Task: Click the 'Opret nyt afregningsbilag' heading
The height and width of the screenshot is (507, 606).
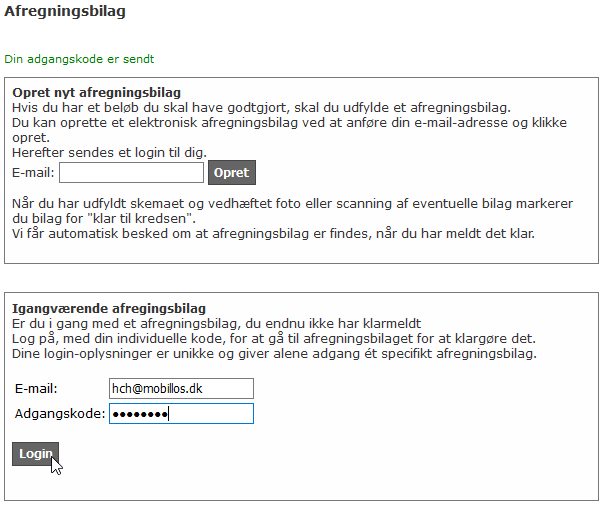Action: click(x=97, y=92)
